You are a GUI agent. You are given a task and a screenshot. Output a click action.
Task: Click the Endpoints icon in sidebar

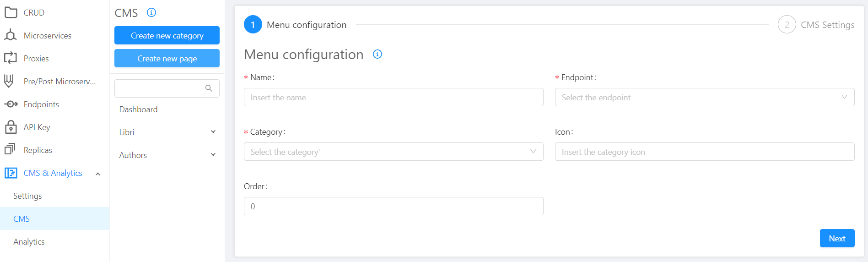pos(11,104)
